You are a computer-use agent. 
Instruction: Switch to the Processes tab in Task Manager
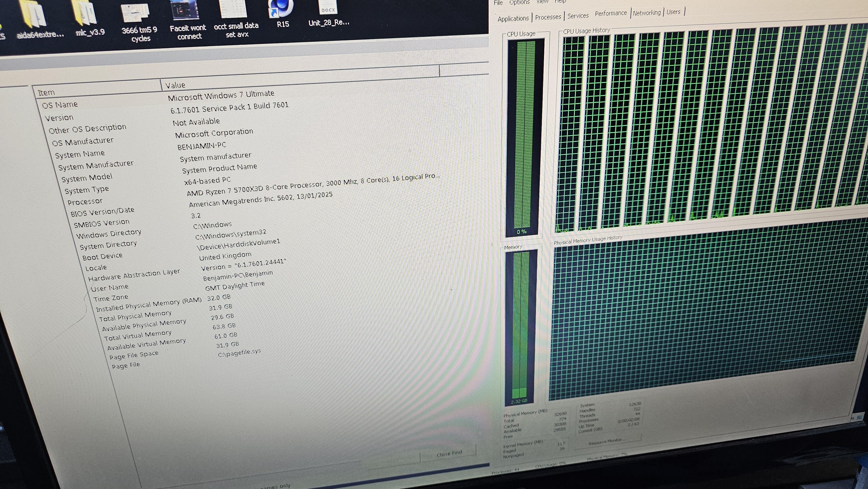point(548,17)
